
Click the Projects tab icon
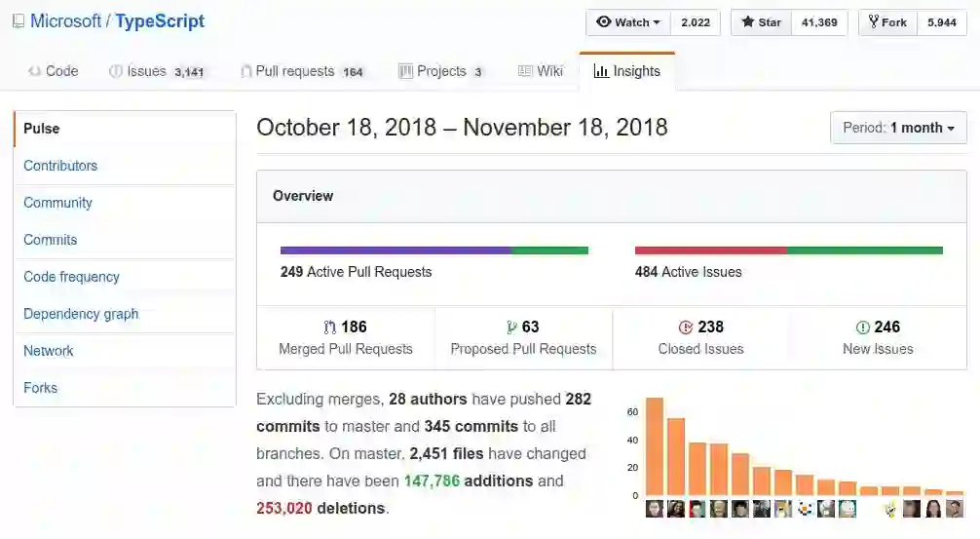click(x=405, y=71)
